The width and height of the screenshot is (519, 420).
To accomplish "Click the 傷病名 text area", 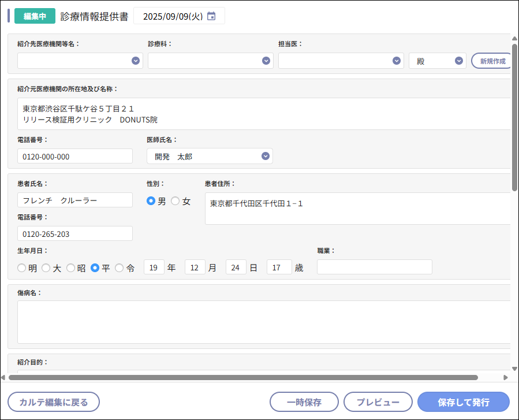I will pyautogui.click(x=264, y=322).
